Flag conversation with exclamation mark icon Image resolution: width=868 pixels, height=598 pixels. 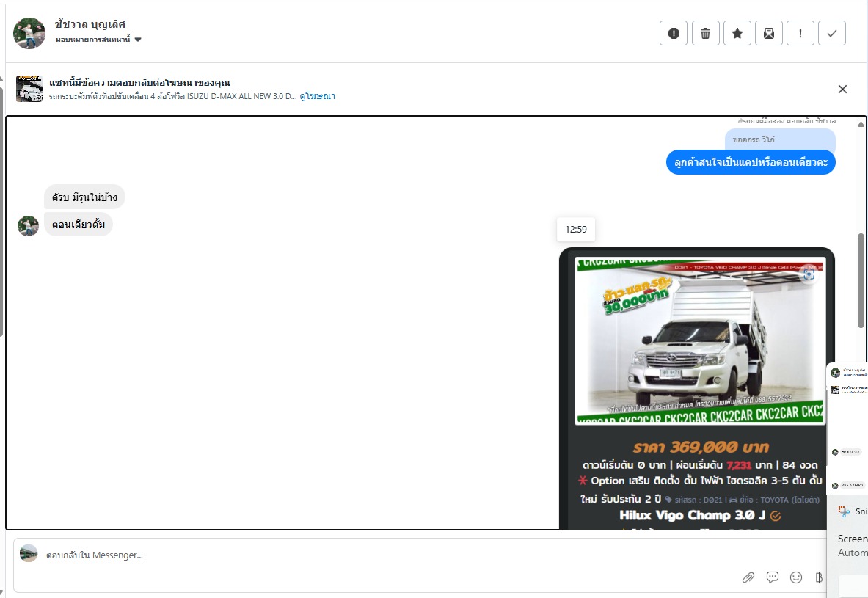point(800,33)
